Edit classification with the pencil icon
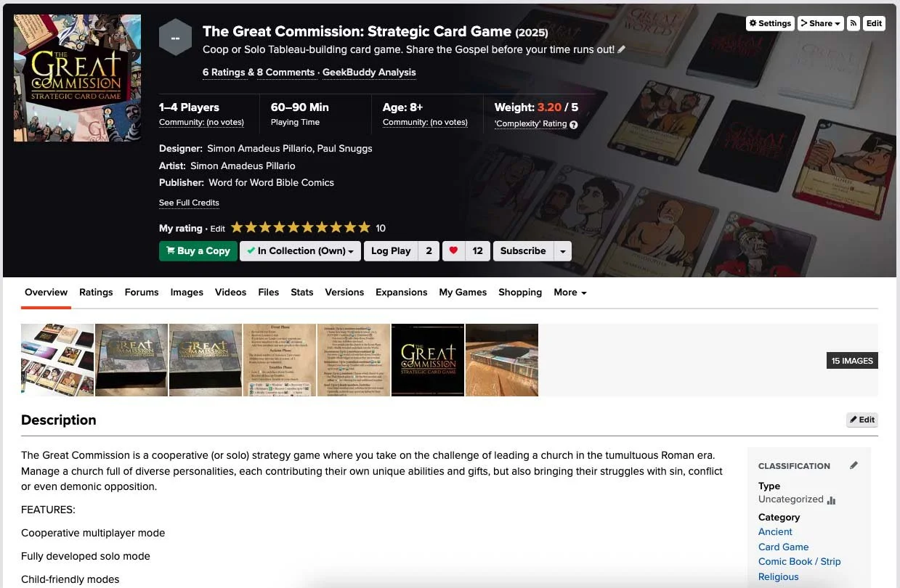Viewport: 900px width, 588px height. tap(854, 465)
